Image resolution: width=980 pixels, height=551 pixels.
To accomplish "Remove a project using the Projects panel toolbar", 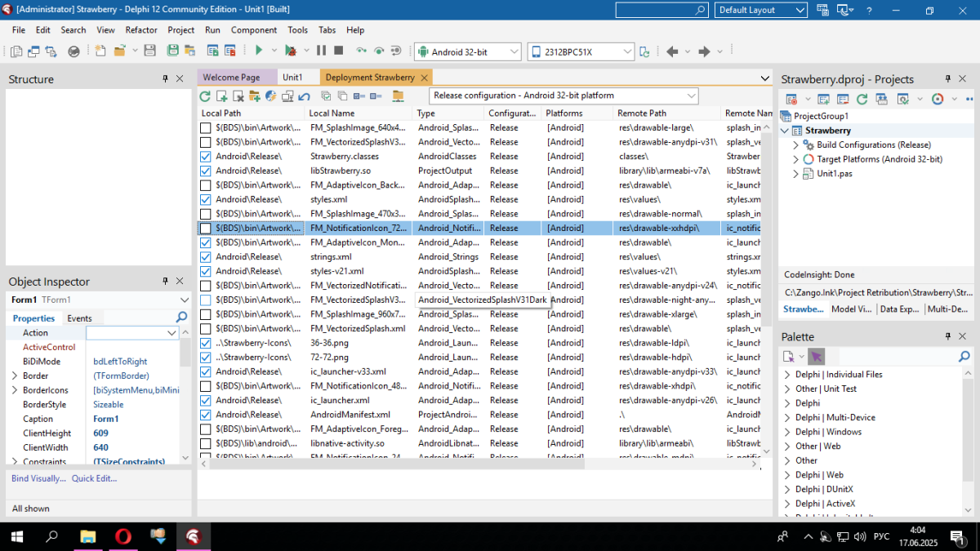I will (x=842, y=99).
